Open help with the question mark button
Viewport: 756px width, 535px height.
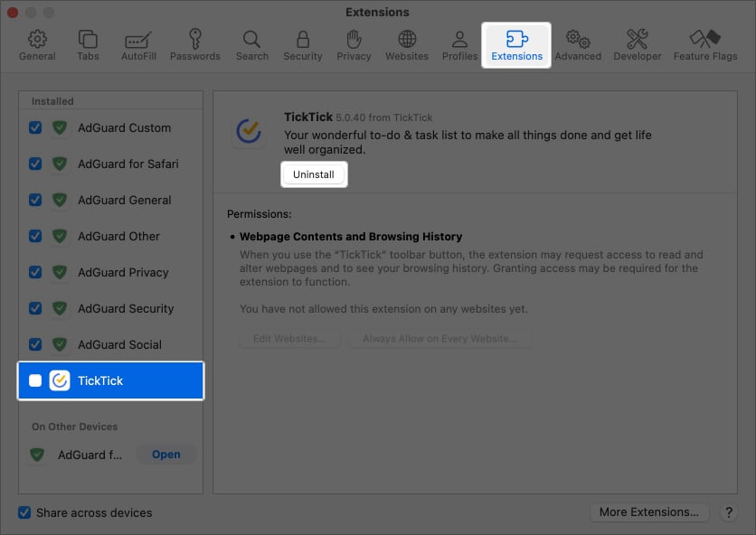coord(729,512)
